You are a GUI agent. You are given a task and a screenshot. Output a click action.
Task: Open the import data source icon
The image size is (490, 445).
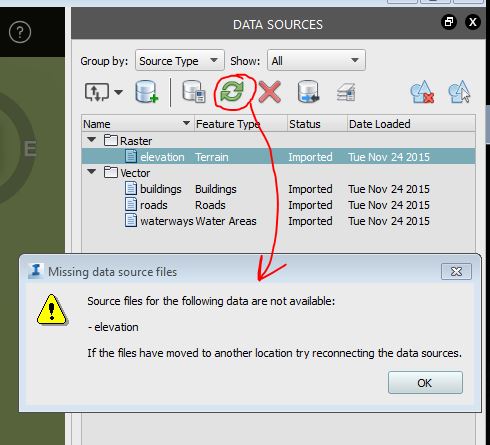(x=97, y=92)
